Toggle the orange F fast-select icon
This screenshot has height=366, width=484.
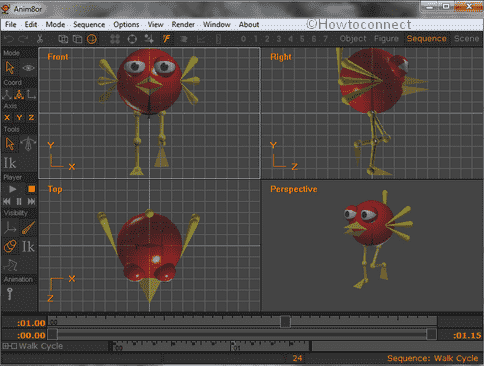[x=166, y=39]
